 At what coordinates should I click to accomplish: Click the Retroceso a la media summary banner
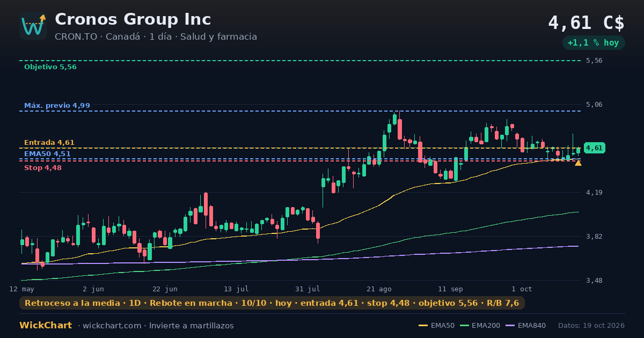click(272, 303)
